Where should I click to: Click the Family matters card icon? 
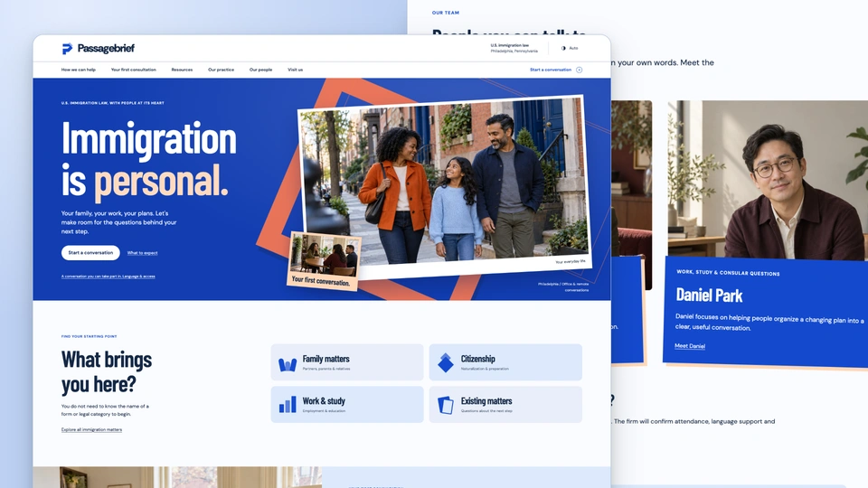pyautogui.click(x=288, y=363)
